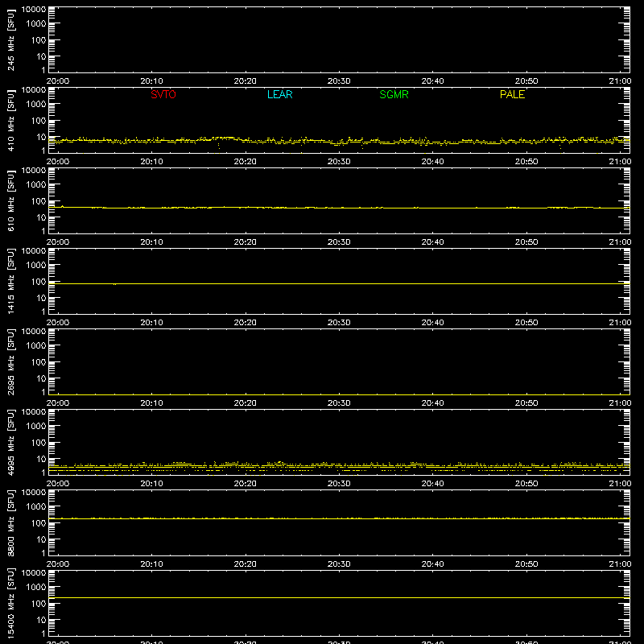Click the 20:20 label under the 4995 MHz panel
644x644 pixels.
[x=246, y=484]
